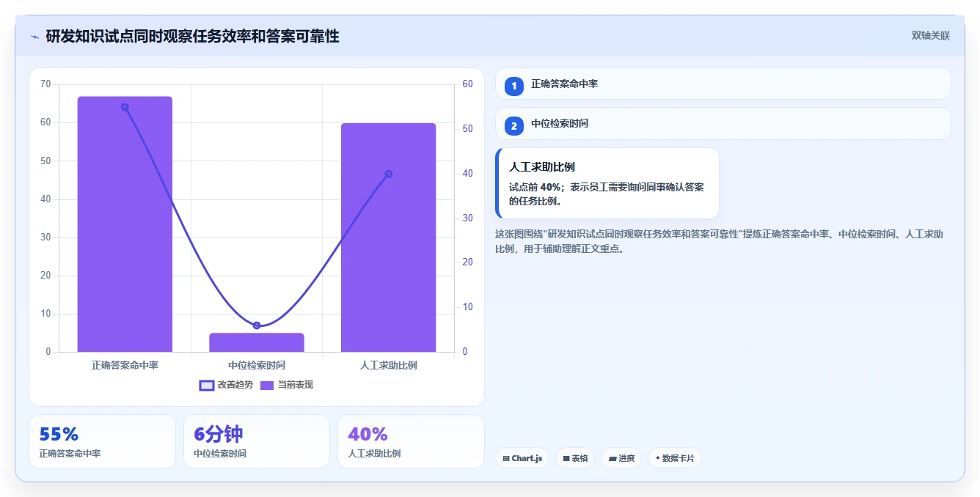Click the text 试点前 40% in card
The width and height of the screenshot is (980, 497).
pos(533,187)
